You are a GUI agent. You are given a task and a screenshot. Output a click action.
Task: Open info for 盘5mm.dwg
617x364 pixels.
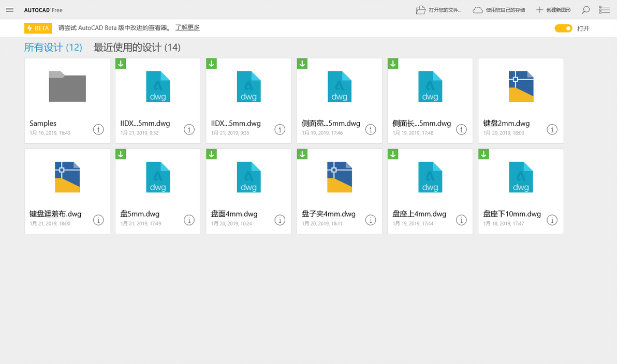coord(189,220)
